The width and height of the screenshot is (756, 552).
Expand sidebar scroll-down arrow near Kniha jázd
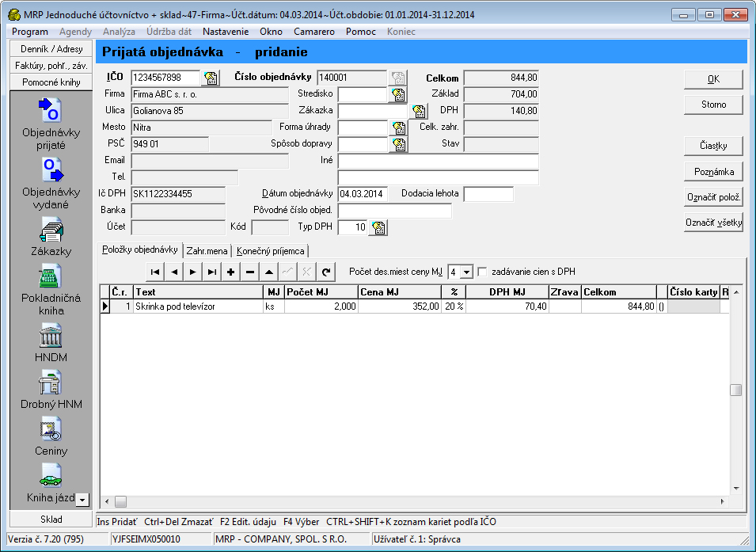point(82,500)
